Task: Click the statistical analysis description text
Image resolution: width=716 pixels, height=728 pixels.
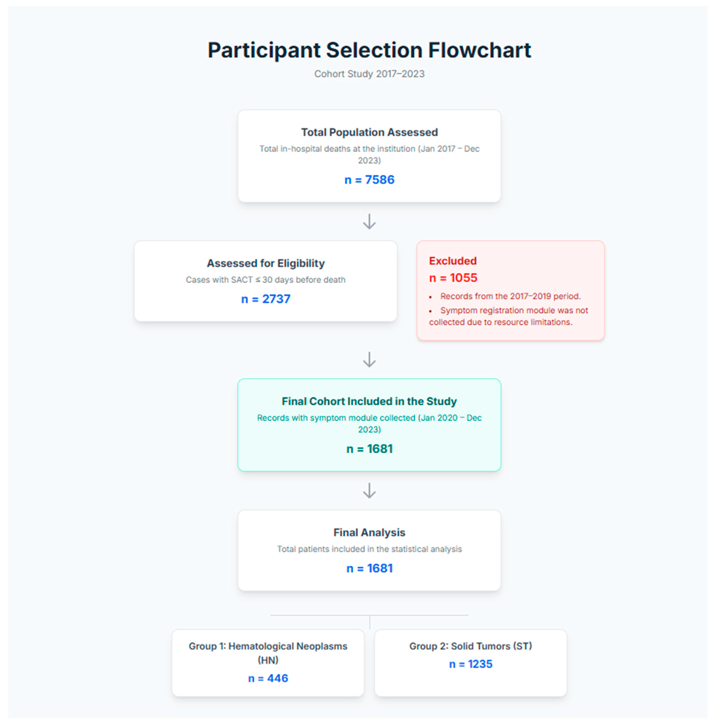Action: click(369, 549)
